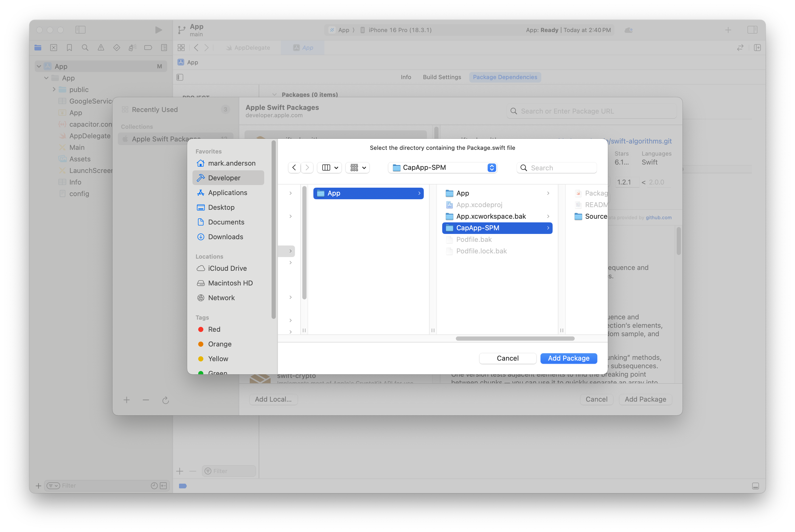
Task: Expand the public folder in the navigator
Action: tap(54, 89)
